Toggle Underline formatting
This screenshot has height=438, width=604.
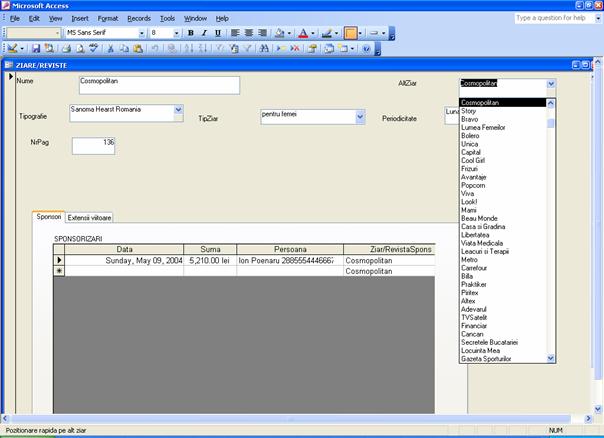coord(217,33)
